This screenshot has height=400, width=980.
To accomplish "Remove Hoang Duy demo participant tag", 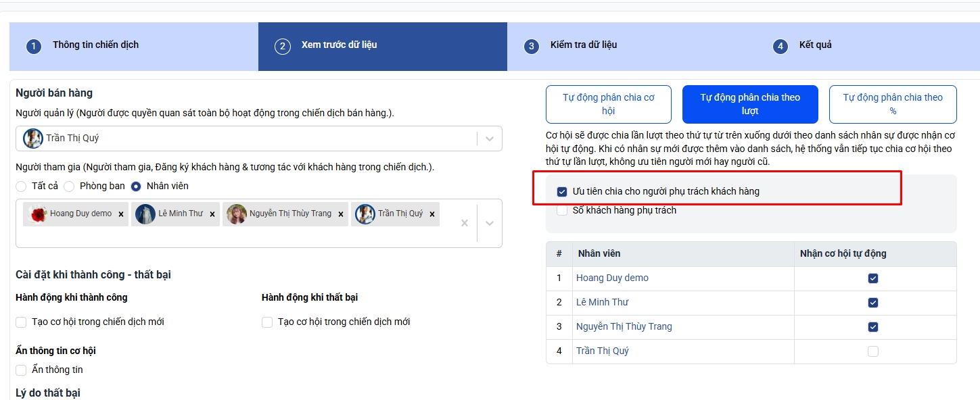I will coord(121,214).
